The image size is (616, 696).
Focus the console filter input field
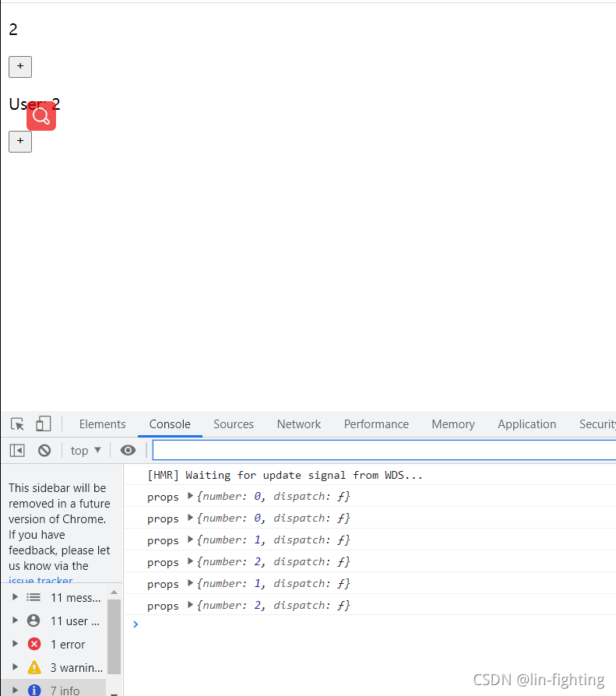pyautogui.click(x=384, y=451)
